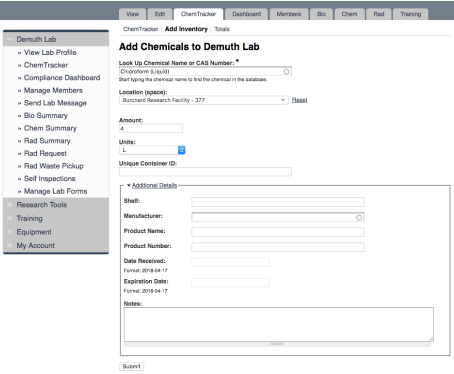The height and width of the screenshot is (374, 454).
Task: Open the Rad tab
Action: [379, 14]
